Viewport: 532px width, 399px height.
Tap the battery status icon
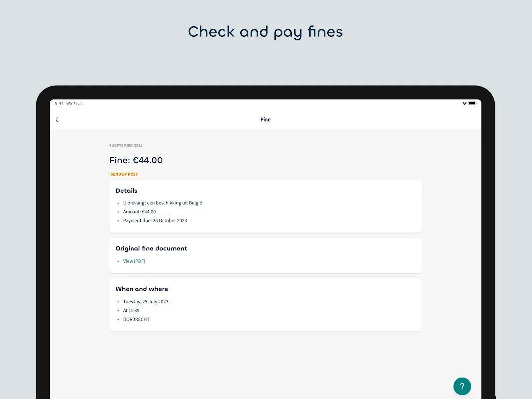[x=472, y=103]
